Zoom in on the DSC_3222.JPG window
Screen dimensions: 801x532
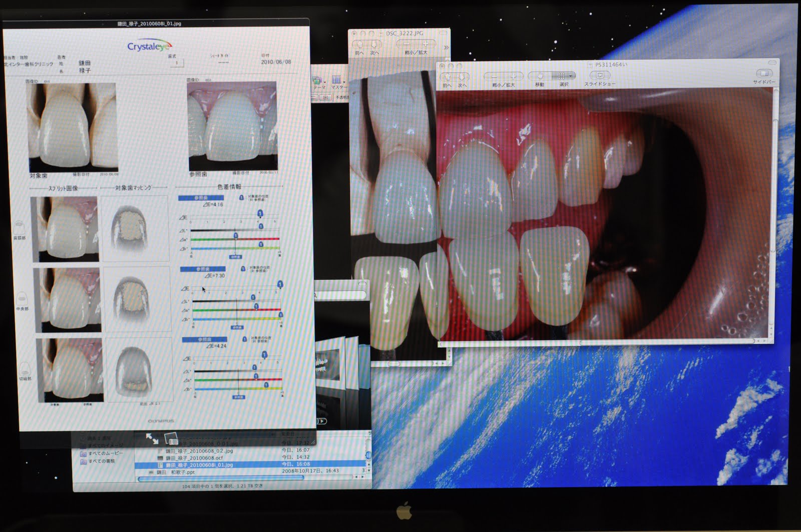coord(426,45)
